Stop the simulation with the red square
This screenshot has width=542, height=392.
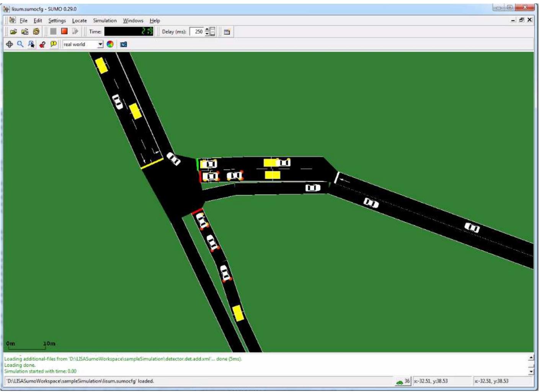pyautogui.click(x=64, y=32)
